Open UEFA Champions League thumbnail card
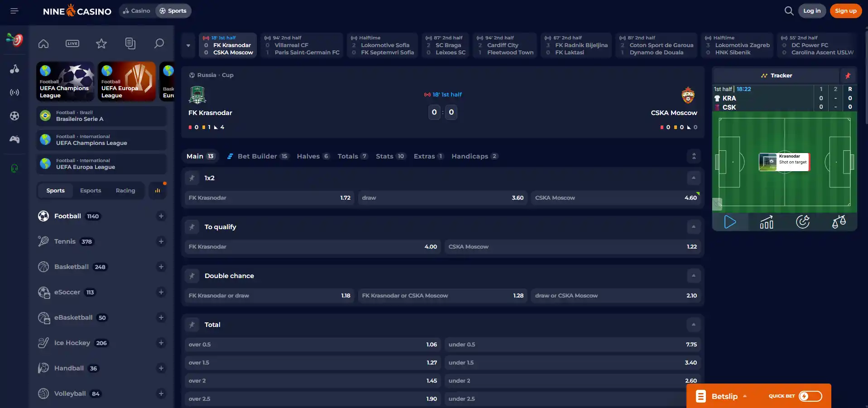The height and width of the screenshot is (408, 868). (x=65, y=82)
